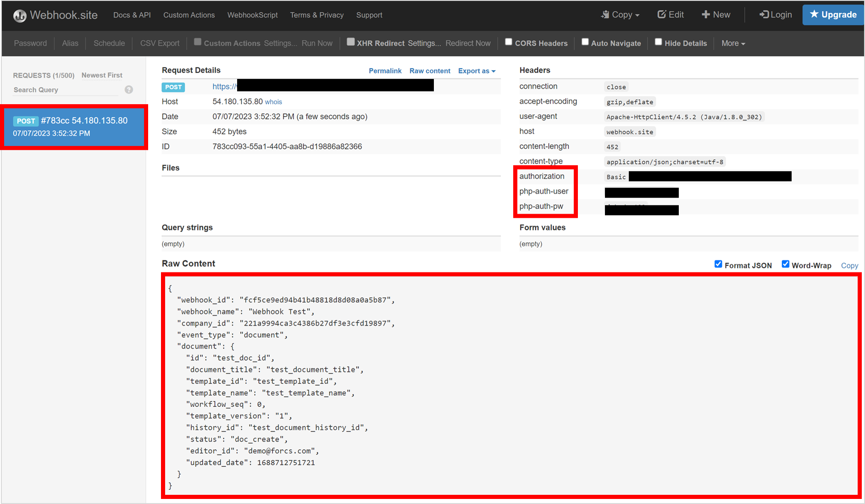Enable the Auto Navigate checkbox
This screenshot has height=504, width=865.
[585, 42]
